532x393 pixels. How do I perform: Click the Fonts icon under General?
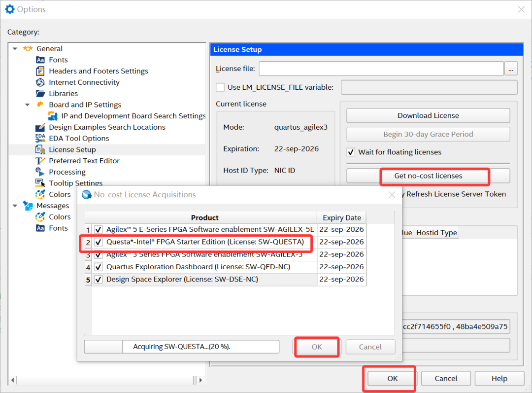pyautogui.click(x=40, y=60)
